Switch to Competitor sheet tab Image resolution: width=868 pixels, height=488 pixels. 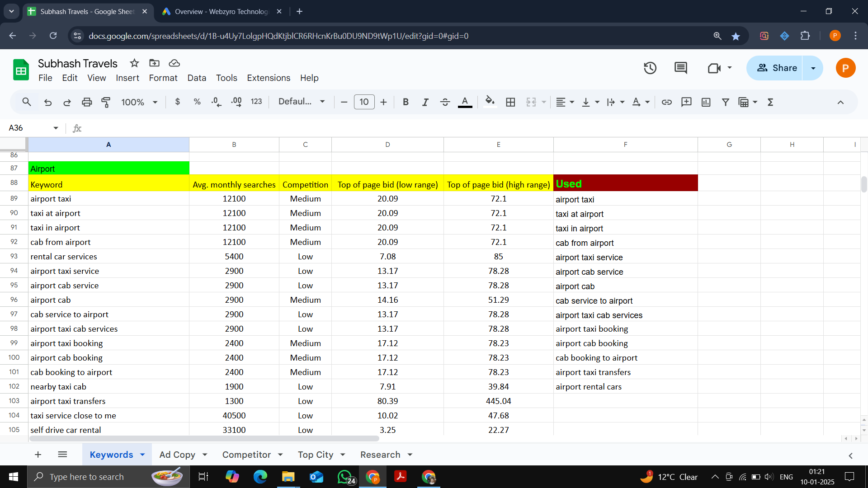point(246,455)
